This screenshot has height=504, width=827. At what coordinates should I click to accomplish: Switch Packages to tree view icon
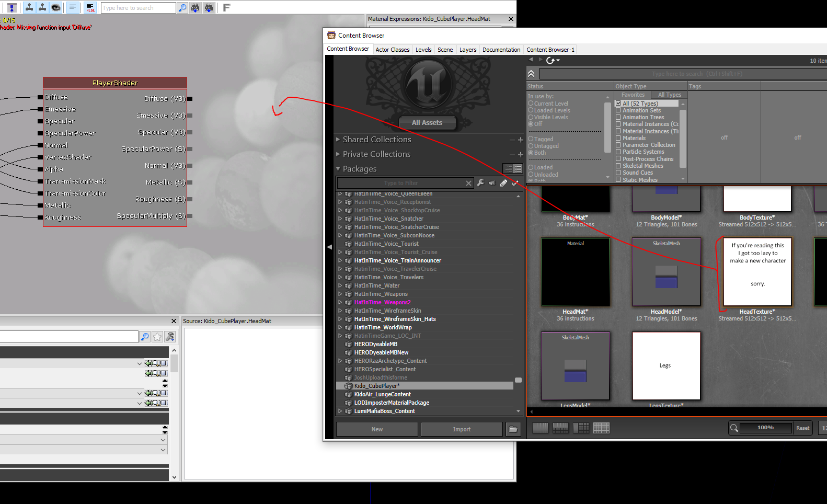(508, 168)
